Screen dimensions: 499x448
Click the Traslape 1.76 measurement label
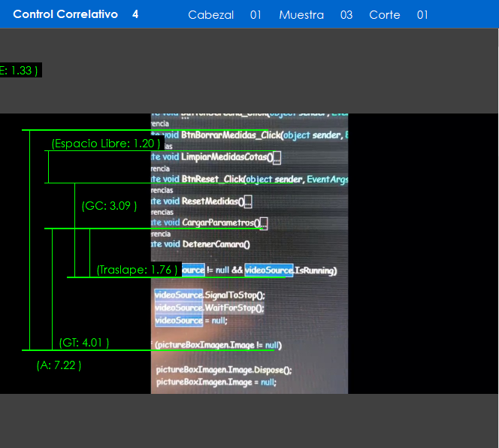[138, 270]
